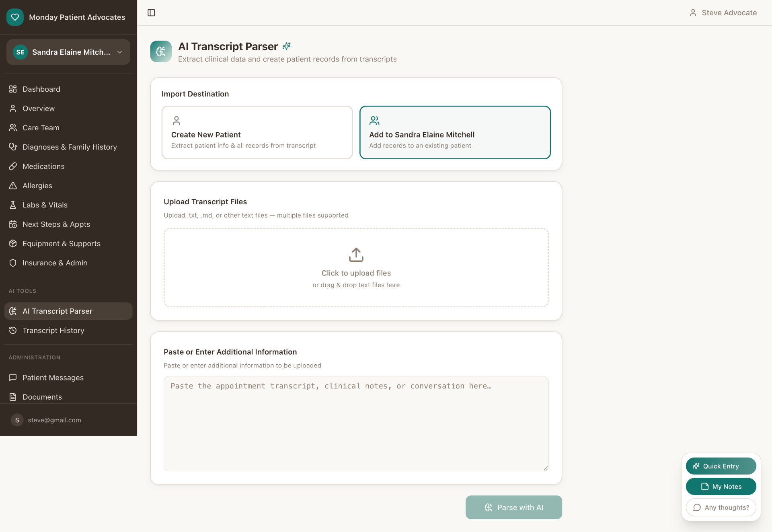Click the drag and drop upload zone
The width and height of the screenshot is (772, 532).
pos(356,267)
